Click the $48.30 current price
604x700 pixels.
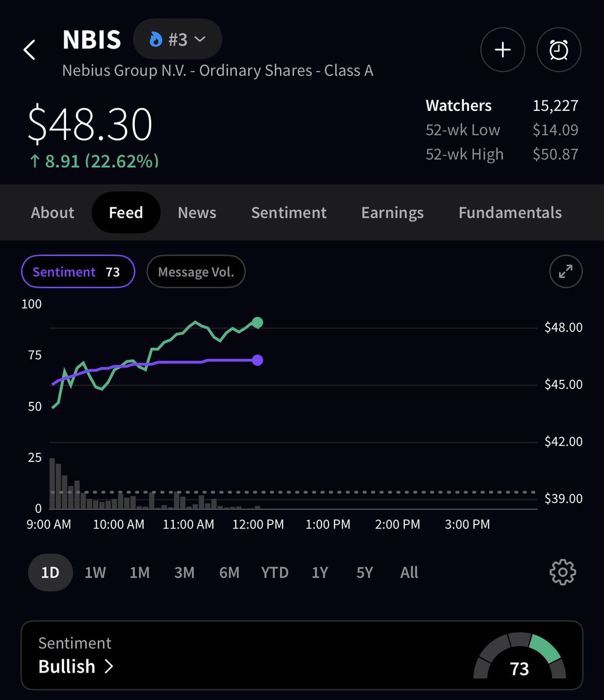[x=90, y=124]
